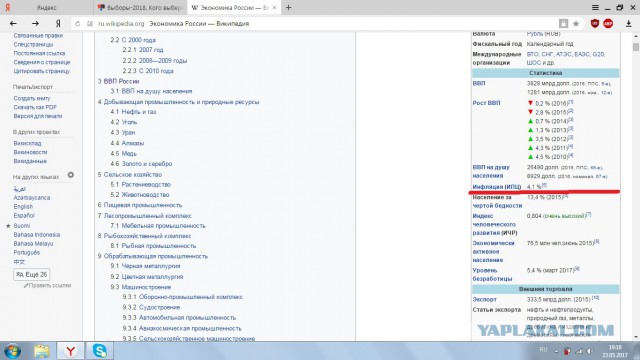Click the RU language indicator in taskbar
Image resolution: width=640 pixels, height=360 pixels.
point(543,349)
